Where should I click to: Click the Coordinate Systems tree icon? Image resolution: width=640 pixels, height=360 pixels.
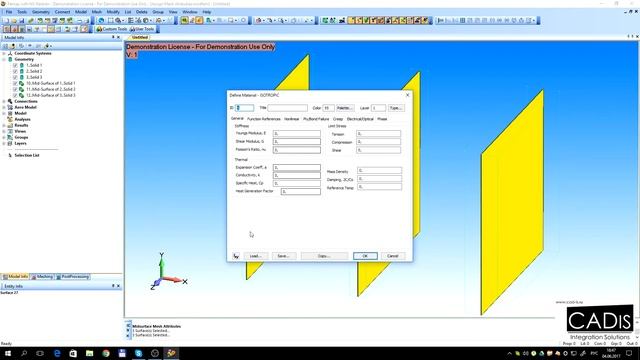point(10,53)
